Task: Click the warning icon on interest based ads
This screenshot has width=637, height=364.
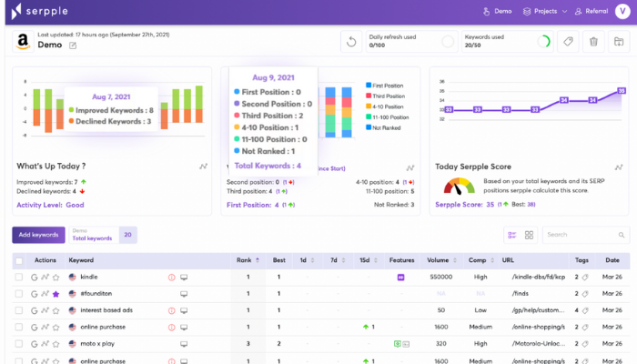Action: 171,310
